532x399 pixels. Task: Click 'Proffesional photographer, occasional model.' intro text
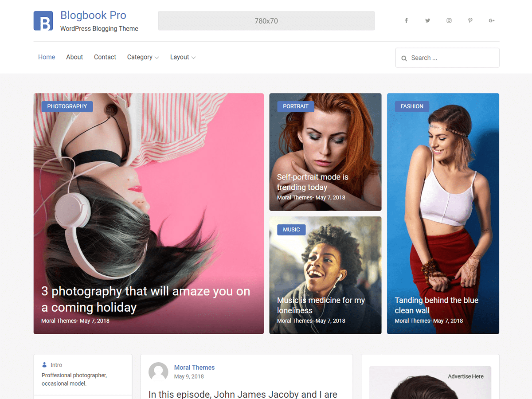pos(74,379)
